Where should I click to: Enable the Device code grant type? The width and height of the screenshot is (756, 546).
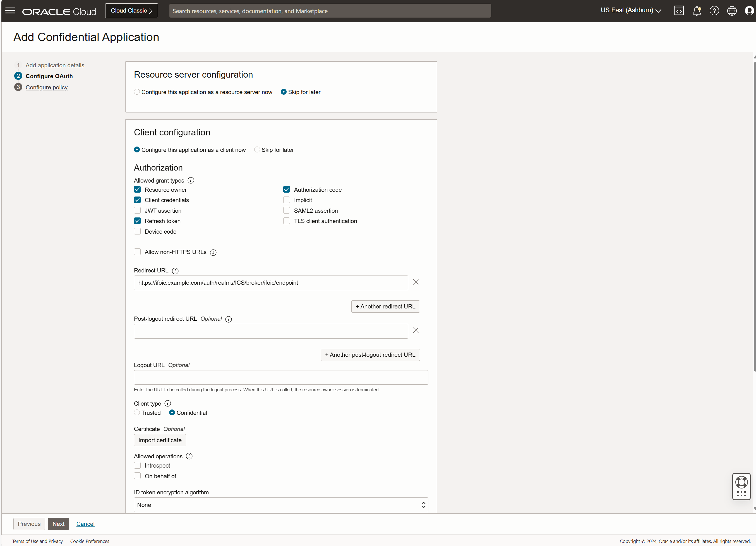[137, 231]
